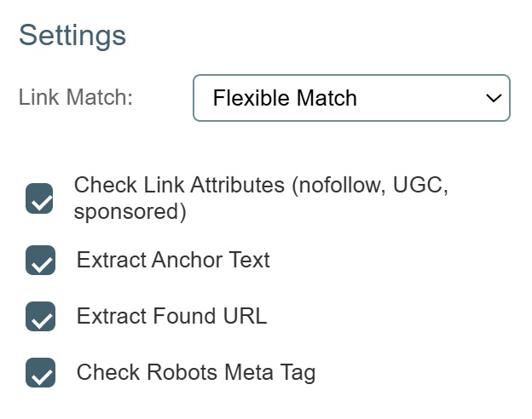Click the 'Flexible Match' selected value text
Image resolution: width=532 pixels, height=419 pixels.
point(285,98)
